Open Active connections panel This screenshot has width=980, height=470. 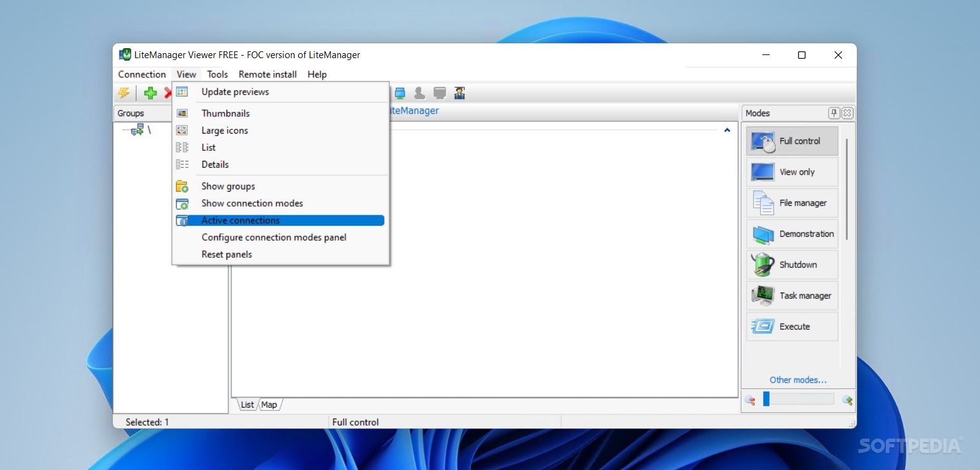tap(281, 220)
